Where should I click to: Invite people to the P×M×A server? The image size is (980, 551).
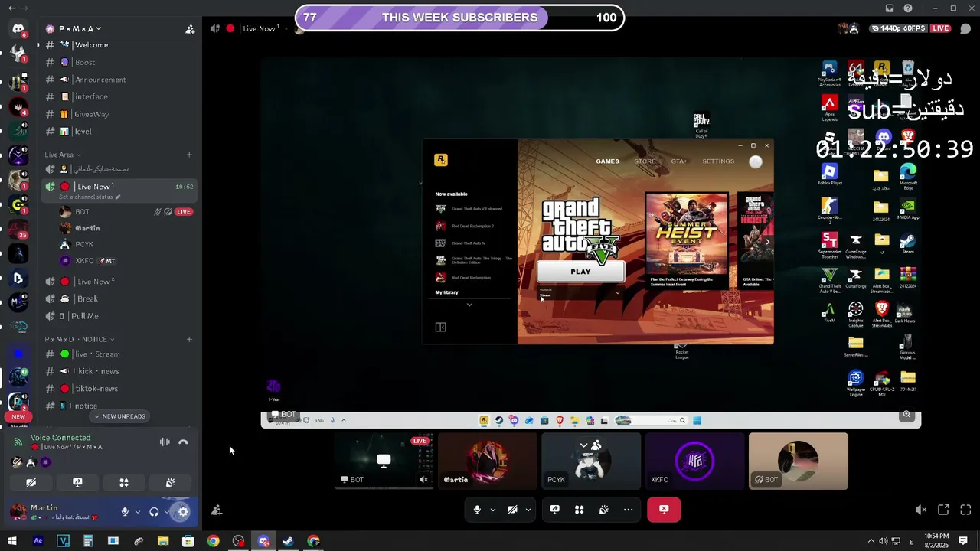click(190, 29)
